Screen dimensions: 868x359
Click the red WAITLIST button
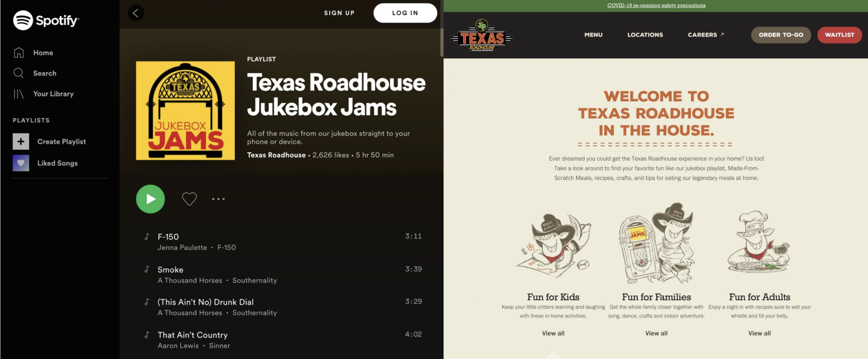(840, 35)
